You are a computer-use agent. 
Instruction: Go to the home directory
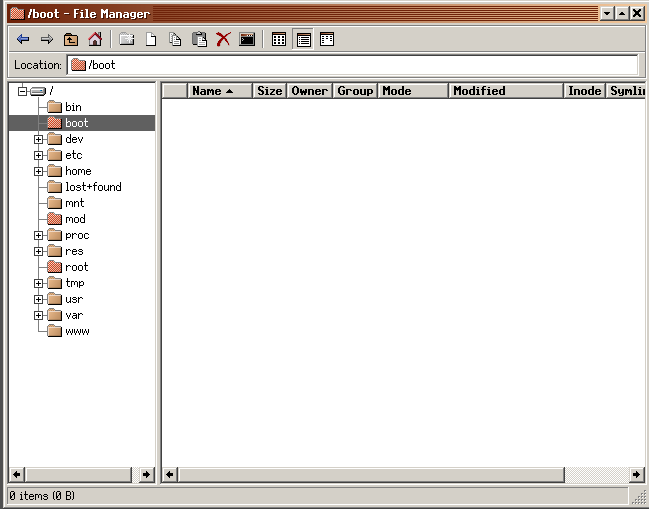[x=95, y=40]
